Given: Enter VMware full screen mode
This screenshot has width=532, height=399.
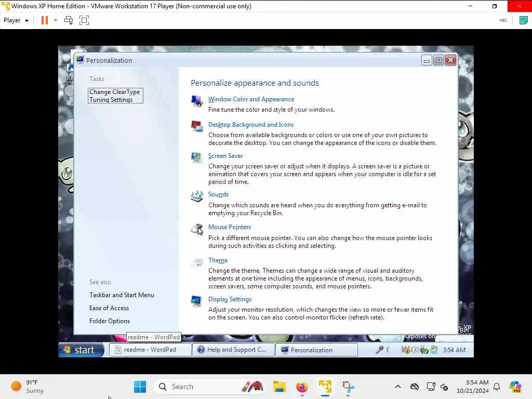Looking at the screenshot, I should (84, 20).
